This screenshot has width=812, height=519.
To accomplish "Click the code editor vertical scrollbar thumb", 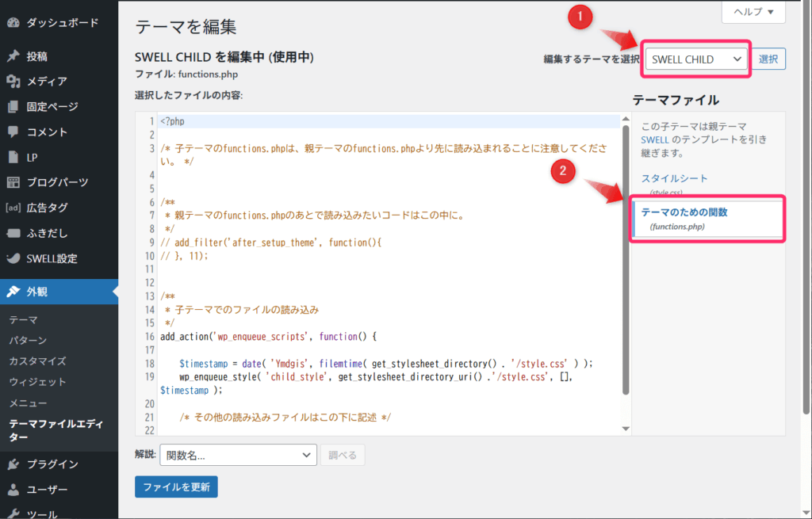I will (x=626, y=260).
